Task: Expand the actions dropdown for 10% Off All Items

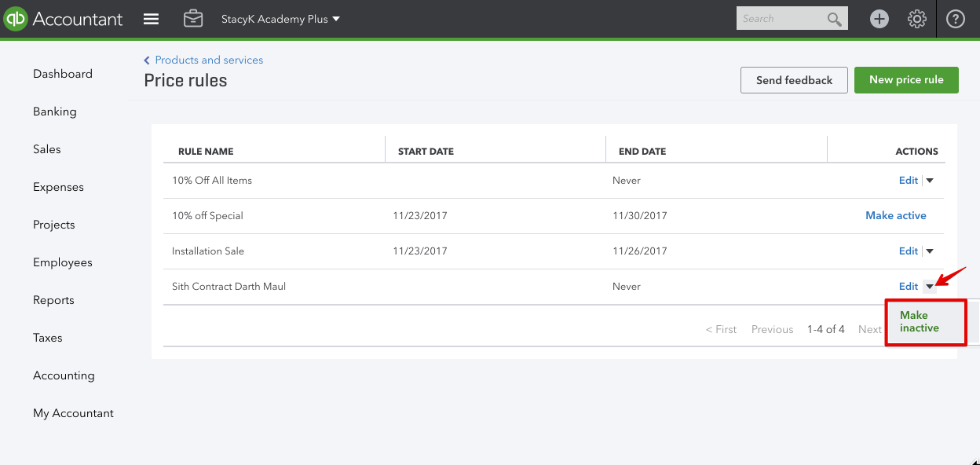Action: pyautogui.click(x=930, y=180)
